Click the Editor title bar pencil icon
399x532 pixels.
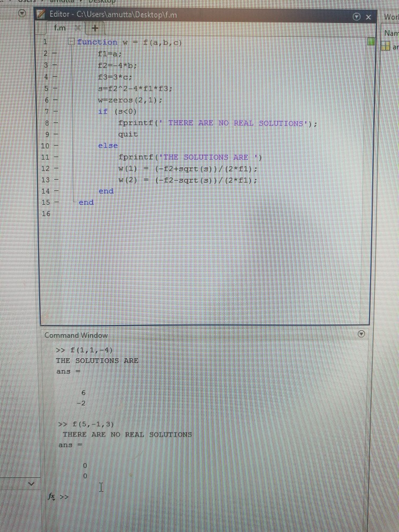41,14
